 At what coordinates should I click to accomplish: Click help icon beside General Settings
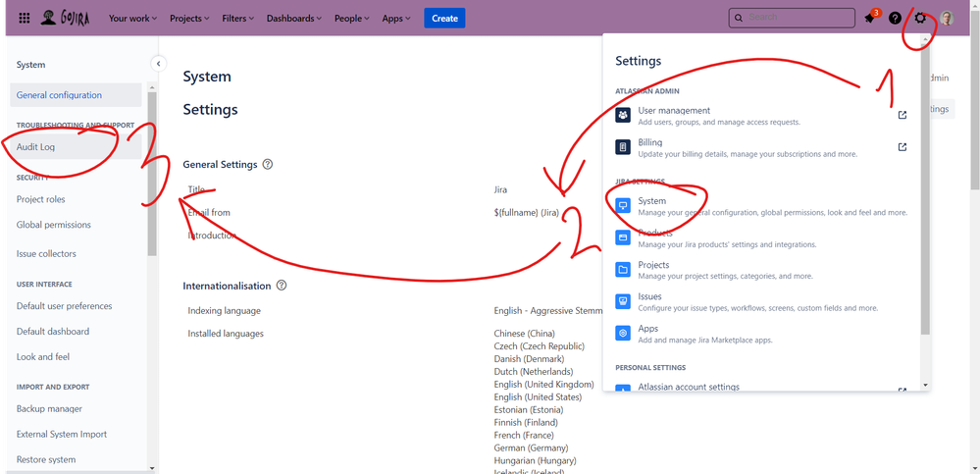coord(268,165)
